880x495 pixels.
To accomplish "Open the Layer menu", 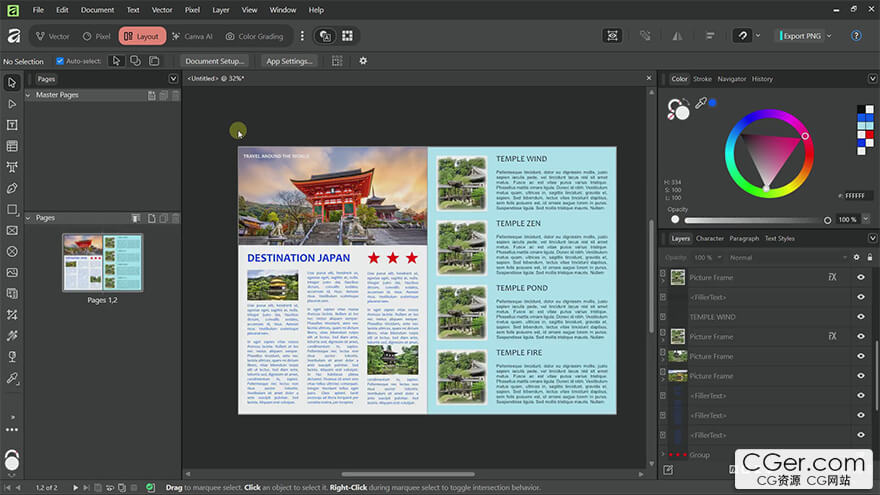I will (x=221, y=10).
